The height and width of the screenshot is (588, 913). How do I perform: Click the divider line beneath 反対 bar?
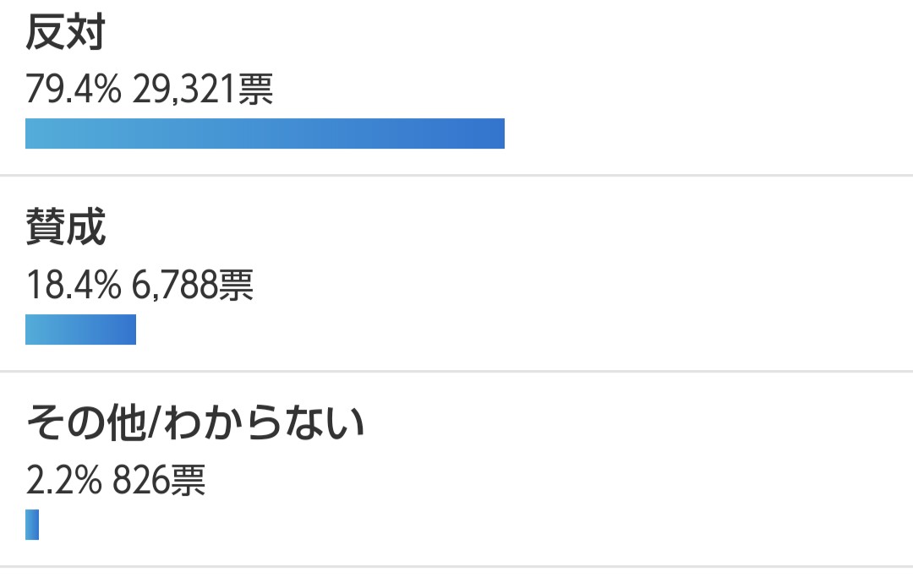pos(456,175)
